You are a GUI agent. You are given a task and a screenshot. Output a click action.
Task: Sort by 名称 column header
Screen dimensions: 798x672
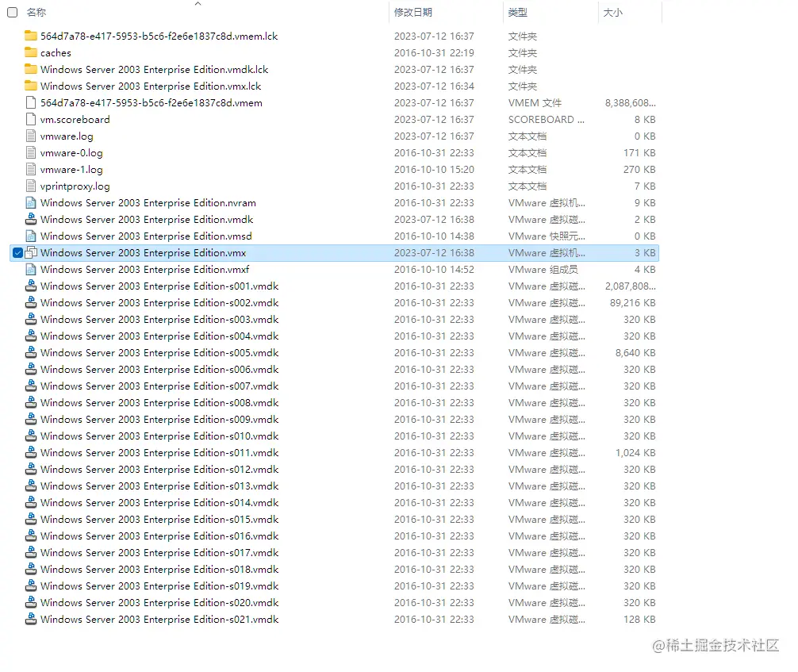point(36,12)
